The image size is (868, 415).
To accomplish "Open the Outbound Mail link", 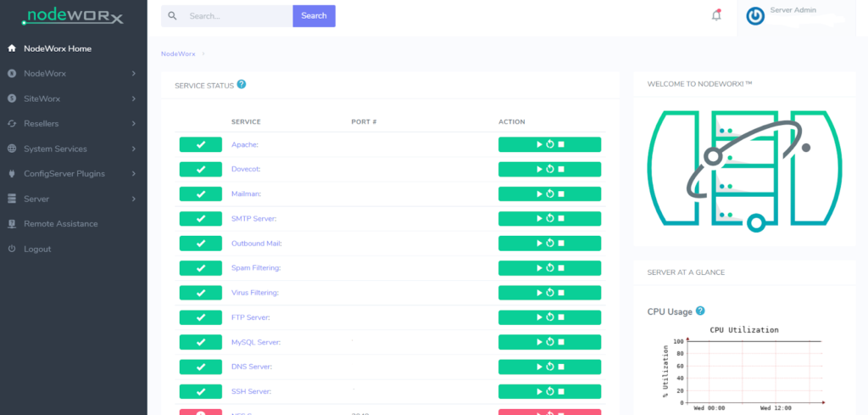I will pos(256,244).
